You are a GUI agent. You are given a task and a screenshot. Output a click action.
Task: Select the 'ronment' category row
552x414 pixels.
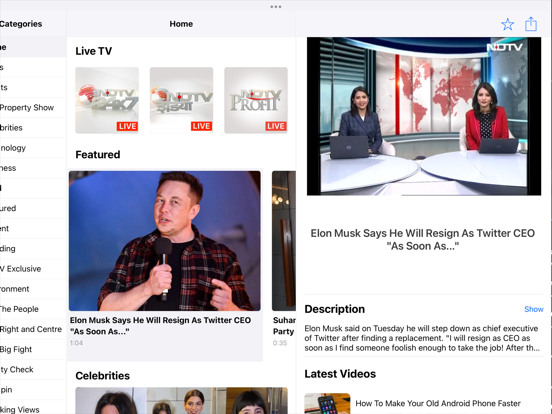pos(33,289)
